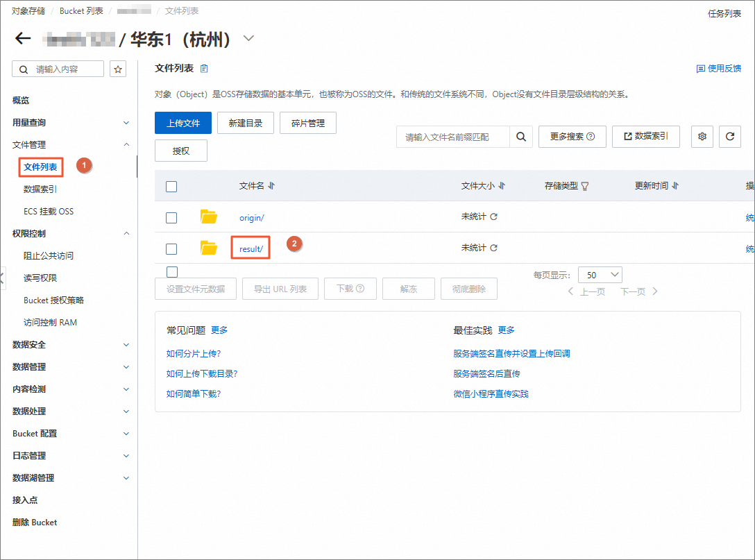This screenshot has height=560, width=755.
Task: Open 服务端签名后直传 best practice link
Action: pyautogui.click(x=487, y=373)
